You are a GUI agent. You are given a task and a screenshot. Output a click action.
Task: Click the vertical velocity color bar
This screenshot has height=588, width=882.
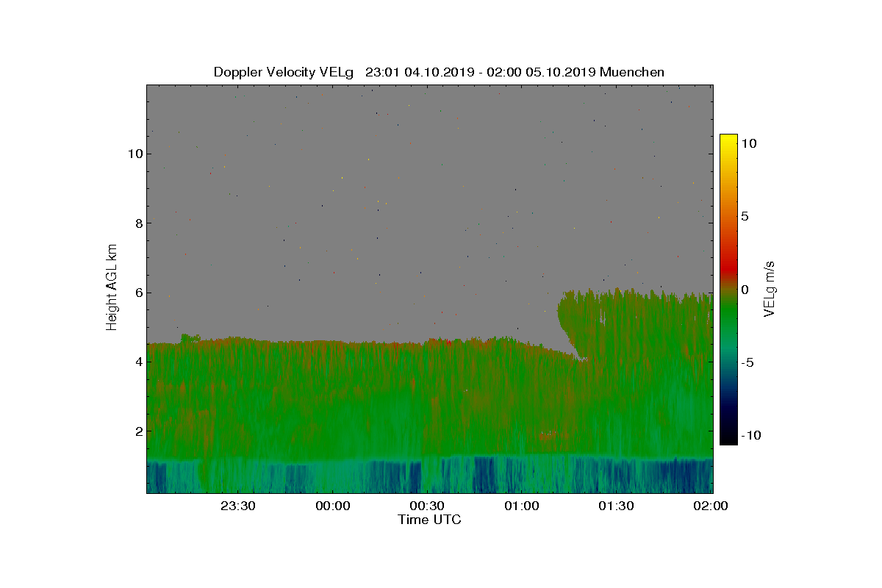click(x=728, y=289)
